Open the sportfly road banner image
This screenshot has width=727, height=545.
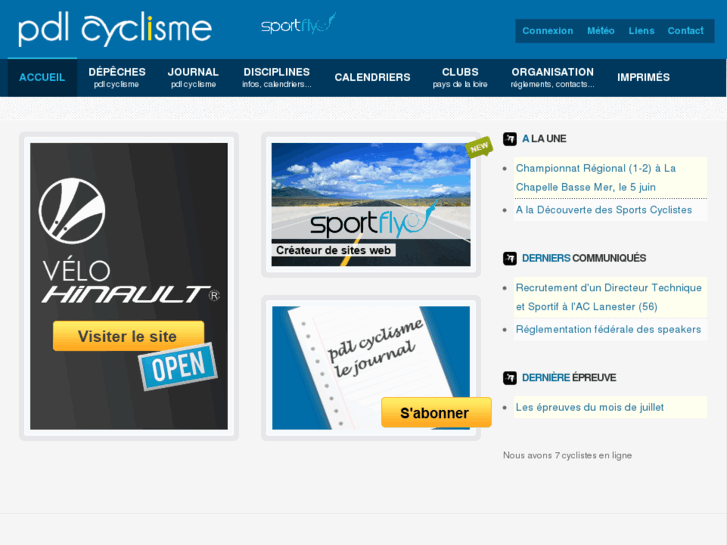pyautogui.click(x=371, y=205)
